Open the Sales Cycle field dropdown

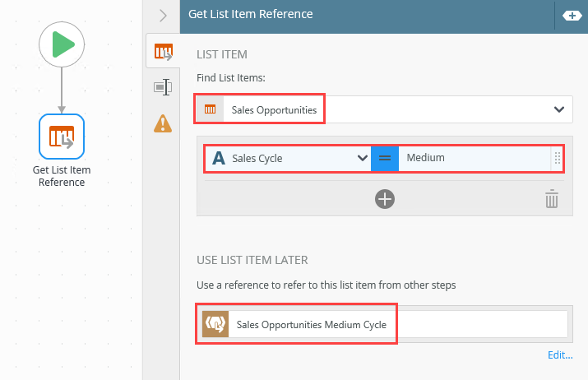click(x=361, y=158)
